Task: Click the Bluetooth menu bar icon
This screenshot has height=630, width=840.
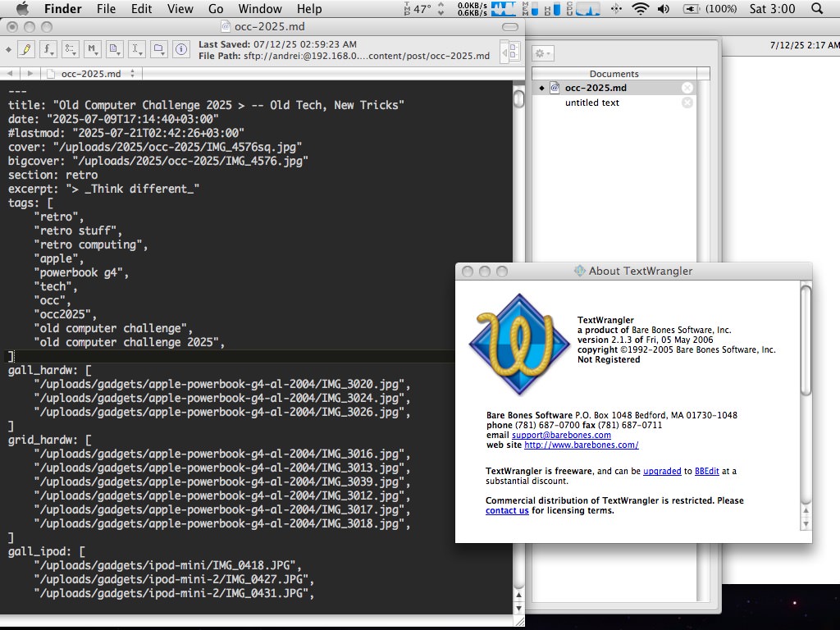Action: pyautogui.click(x=616, y=8)
